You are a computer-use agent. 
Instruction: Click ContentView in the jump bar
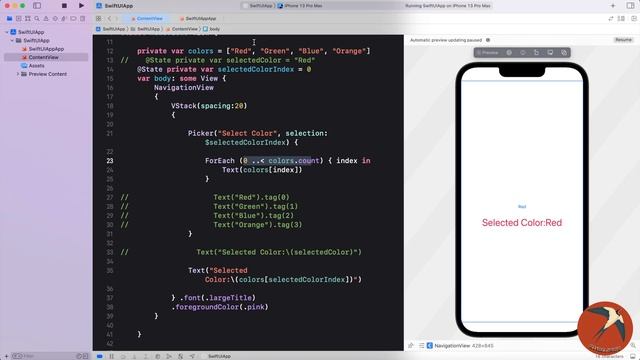tap(182, 29)
